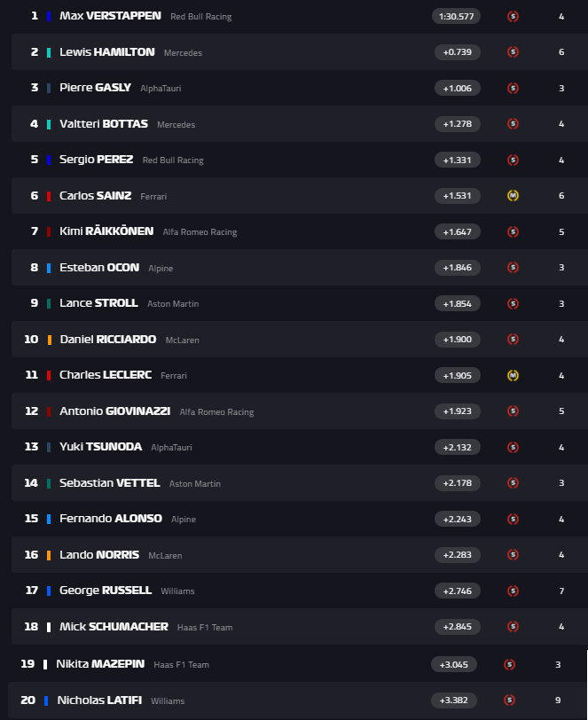Click Carlos Sainz's medium tyre icon
Viewport: 588px width, 720px height.
pyautogui.click(x=513, y=196)
